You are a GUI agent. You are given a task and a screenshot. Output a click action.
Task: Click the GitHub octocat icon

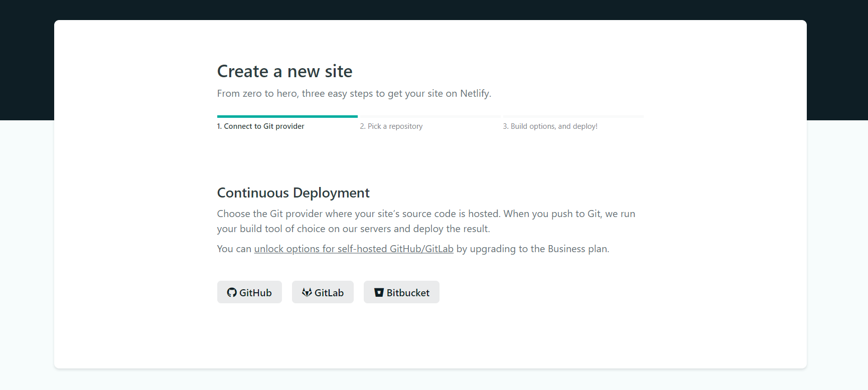click(x=232, y=292)
